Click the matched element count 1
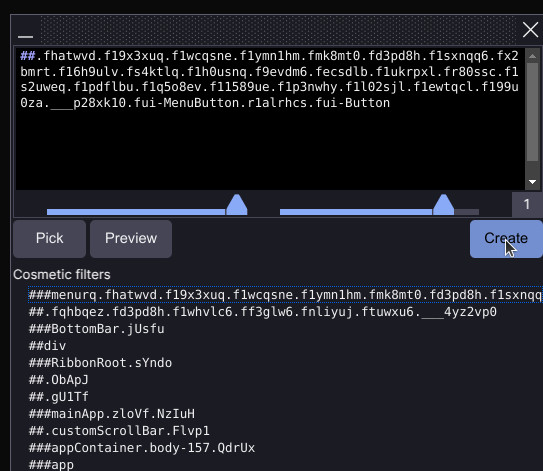This screenshot has height=471, width=543. click(526, 204)
